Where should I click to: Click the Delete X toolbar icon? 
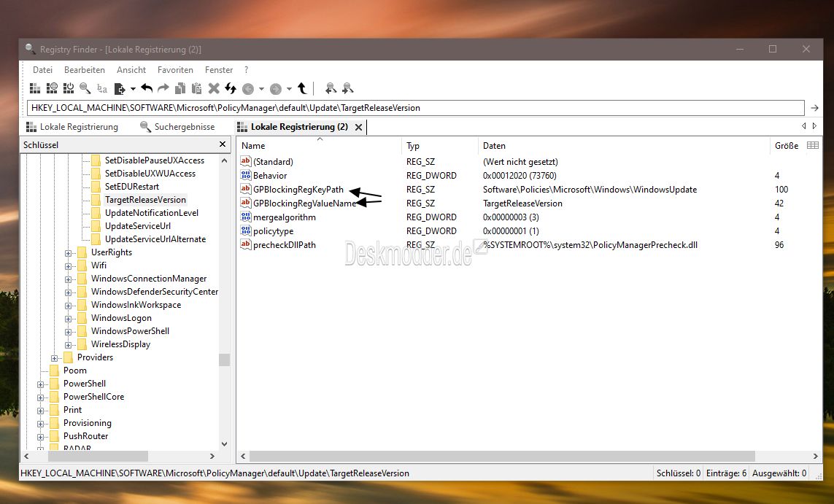pos(214,88)
